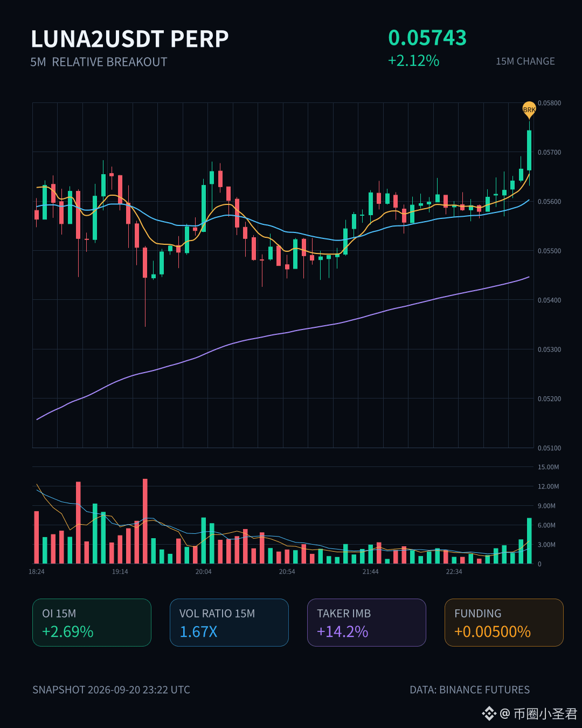Click the 20:04 time axis label
Viewport: 582px width, 728px height.
coord(203,572)
